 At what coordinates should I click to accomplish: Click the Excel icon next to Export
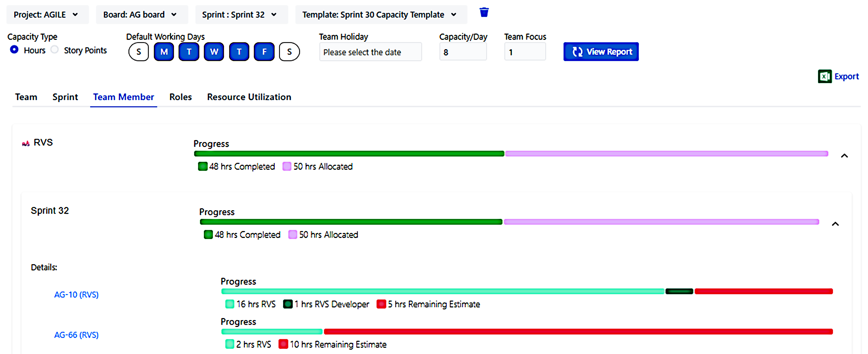coord(825,76)
